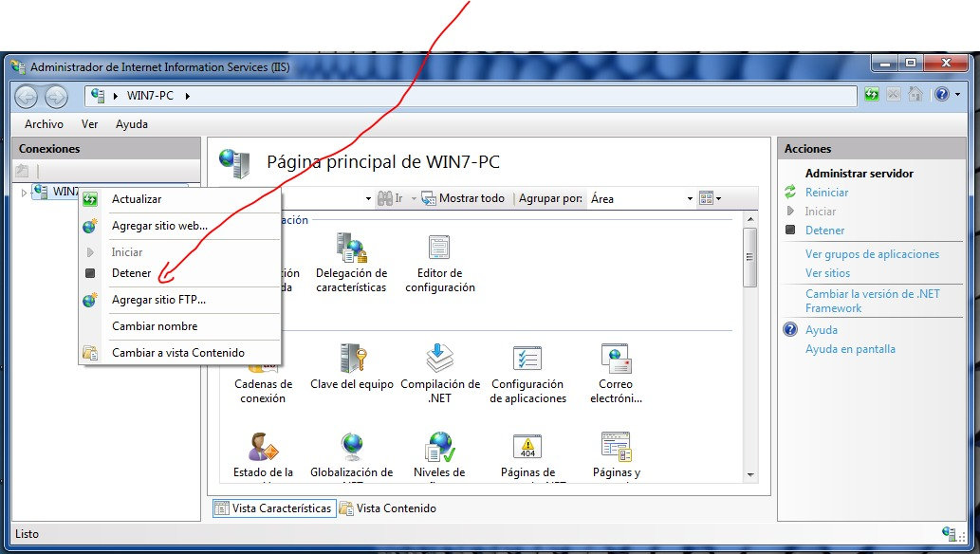
Task: Click the Ver sitios link
Action: [x=827, y=272]
